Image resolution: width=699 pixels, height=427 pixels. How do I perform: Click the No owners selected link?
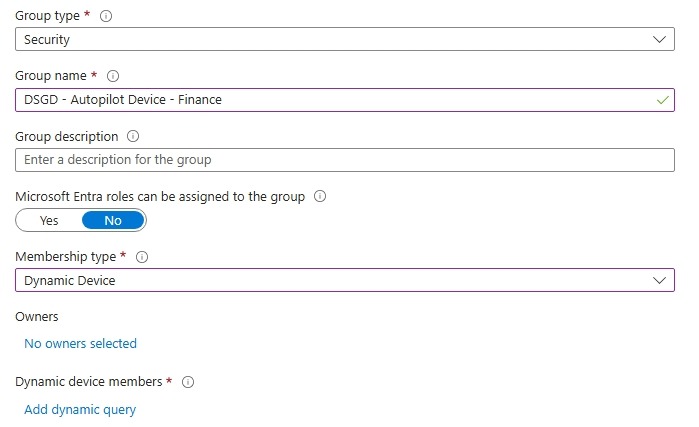pos(80,343)
